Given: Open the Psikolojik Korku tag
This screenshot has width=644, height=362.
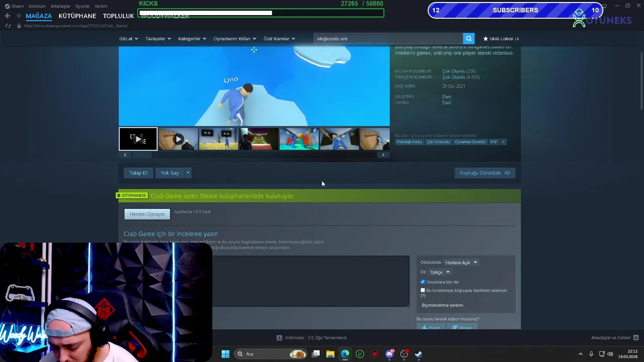Looking at the screenshot, I should click(x=410, y=142).
